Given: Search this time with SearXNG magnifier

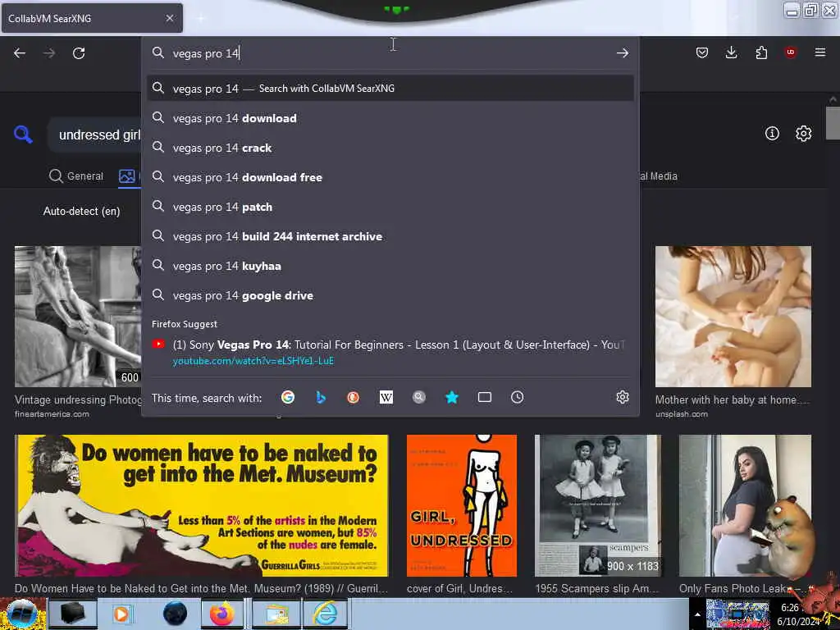Looking at the screenshot, I should [x=419, y=397].
